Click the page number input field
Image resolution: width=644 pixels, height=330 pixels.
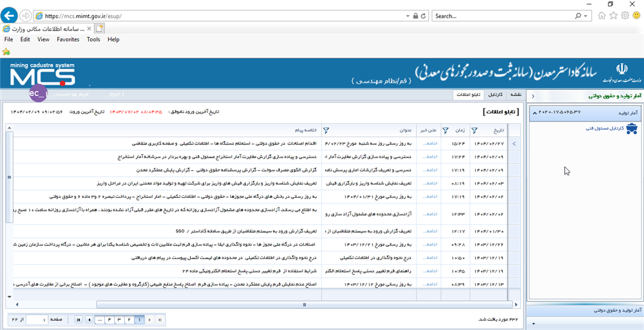point(35,319)
